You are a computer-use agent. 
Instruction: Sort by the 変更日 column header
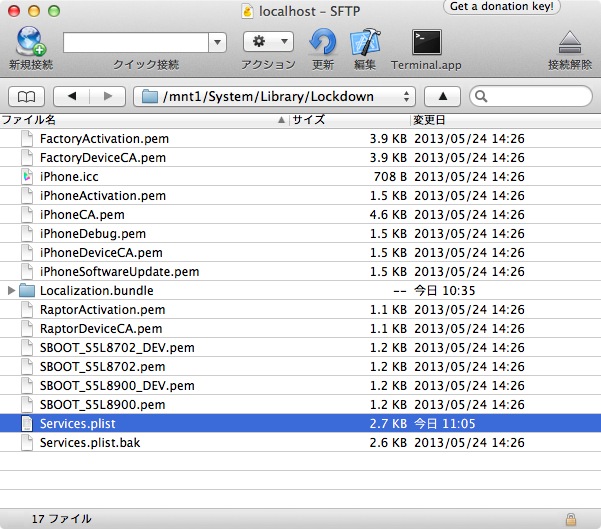point(505,120)
